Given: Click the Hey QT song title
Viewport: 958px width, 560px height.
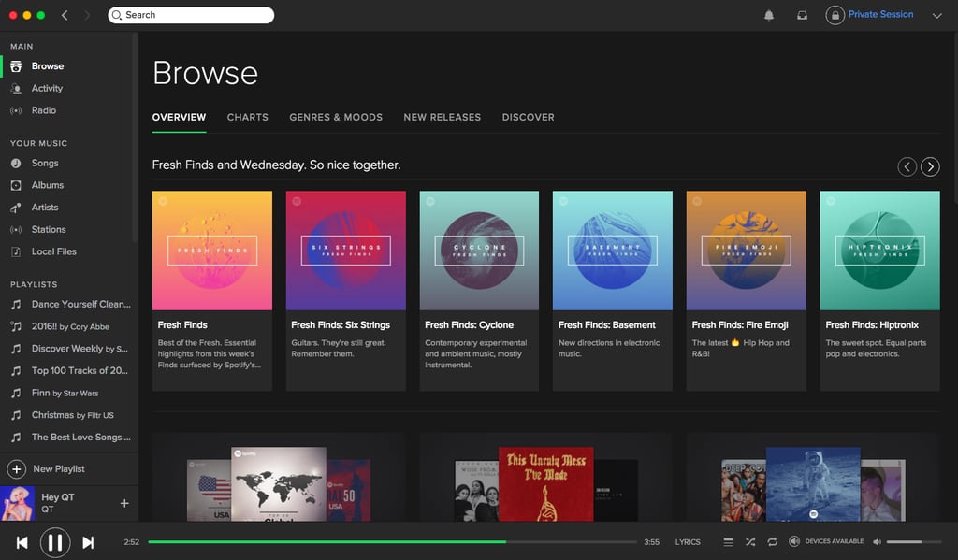Looking at the screenshot, I should pyautogui.click(x=57, y=497).
